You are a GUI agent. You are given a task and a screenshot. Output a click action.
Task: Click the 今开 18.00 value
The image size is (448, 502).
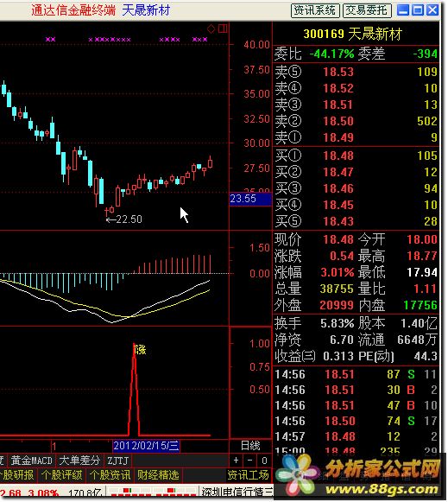coord(422,240)
